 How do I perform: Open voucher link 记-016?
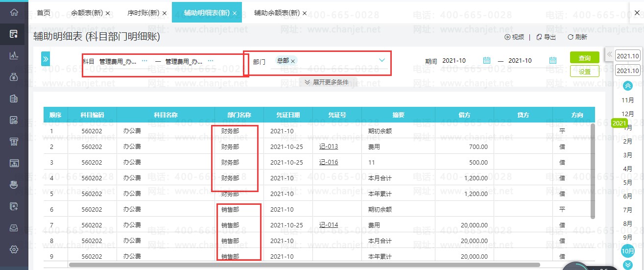coord(329,162)
